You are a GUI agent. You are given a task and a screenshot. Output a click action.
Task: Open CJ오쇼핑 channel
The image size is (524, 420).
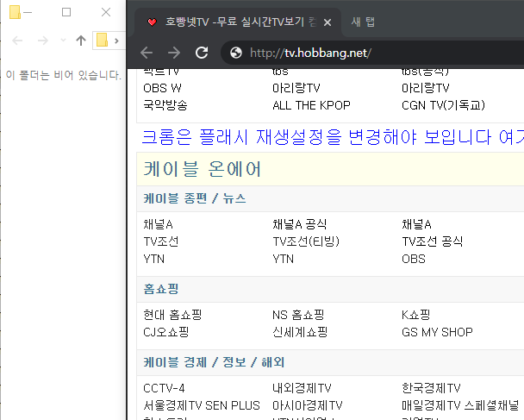point(166,332)
